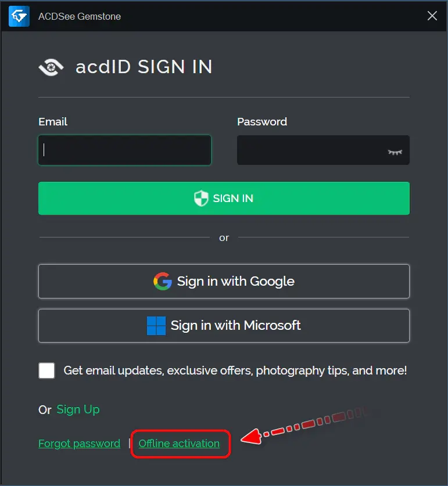
Task: Close the ACDSee Gemstone sign-in dialog
Action: pos(432,16)
